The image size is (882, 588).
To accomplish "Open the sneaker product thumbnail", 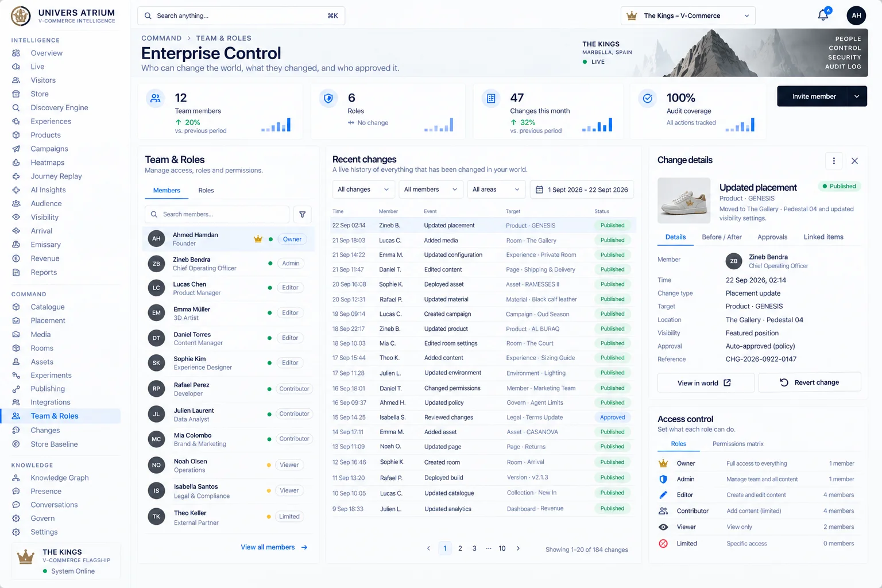I will tap(684, 200).
